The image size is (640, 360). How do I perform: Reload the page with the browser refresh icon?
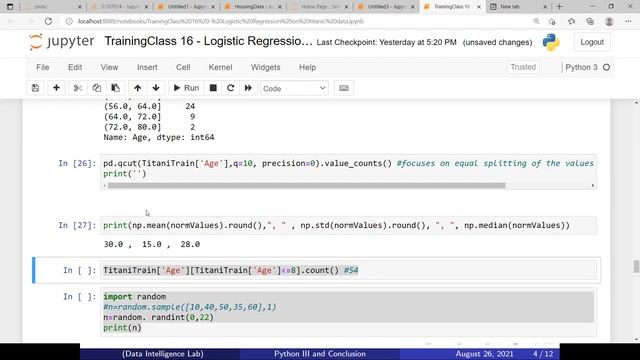click(x=48, y=21)
